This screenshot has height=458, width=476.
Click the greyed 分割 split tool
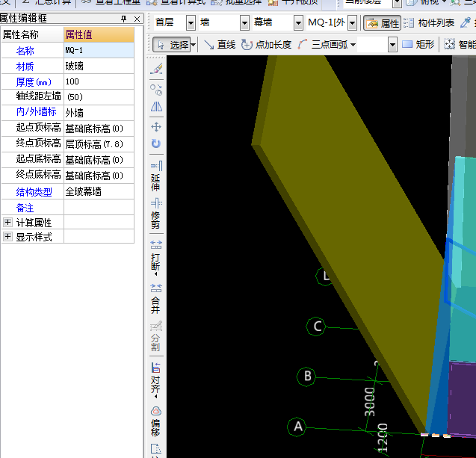(156, 336)
